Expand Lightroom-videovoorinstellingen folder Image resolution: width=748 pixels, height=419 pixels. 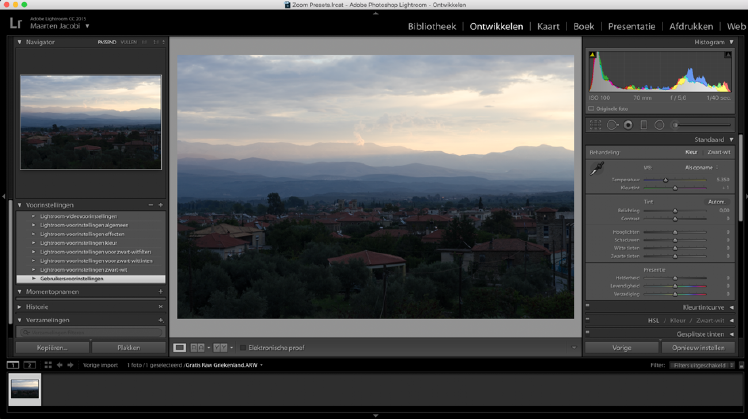click(x=33, y=216)
